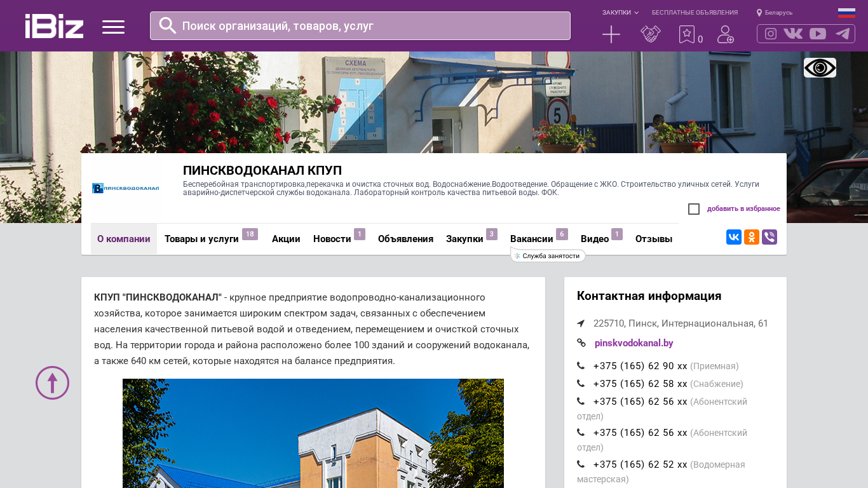The width and height of the screenshot is (868, 488).
Task: Select the Беларусь region link
Action: click(778, 13)
